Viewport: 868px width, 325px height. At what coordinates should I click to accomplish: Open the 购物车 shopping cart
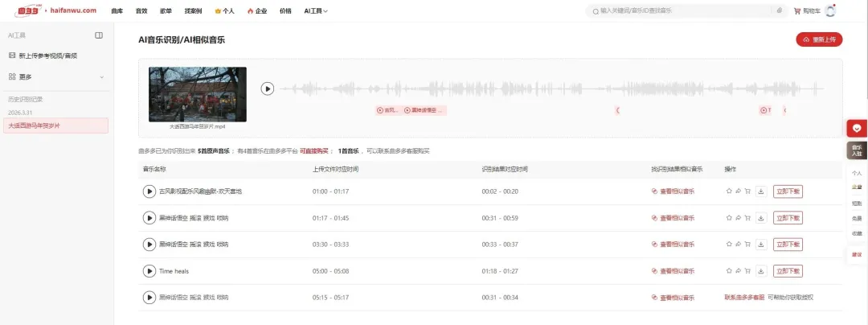[x=807, y=10]
